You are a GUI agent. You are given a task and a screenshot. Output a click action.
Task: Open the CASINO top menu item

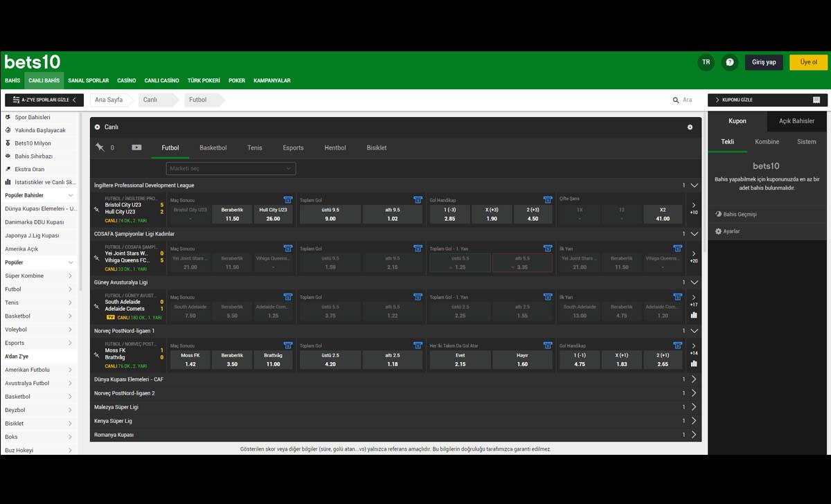tap(127, 81)
